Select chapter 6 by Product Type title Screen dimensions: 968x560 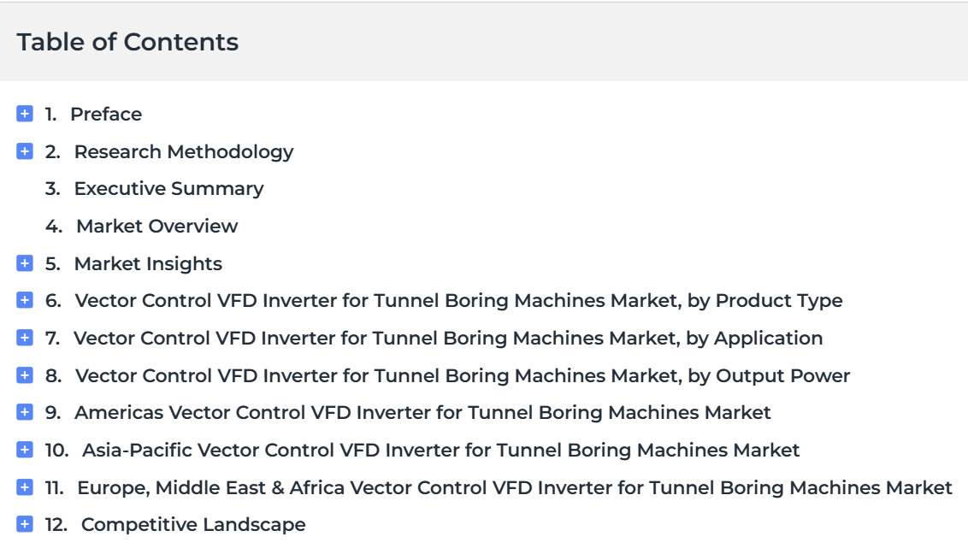point(458,301)
